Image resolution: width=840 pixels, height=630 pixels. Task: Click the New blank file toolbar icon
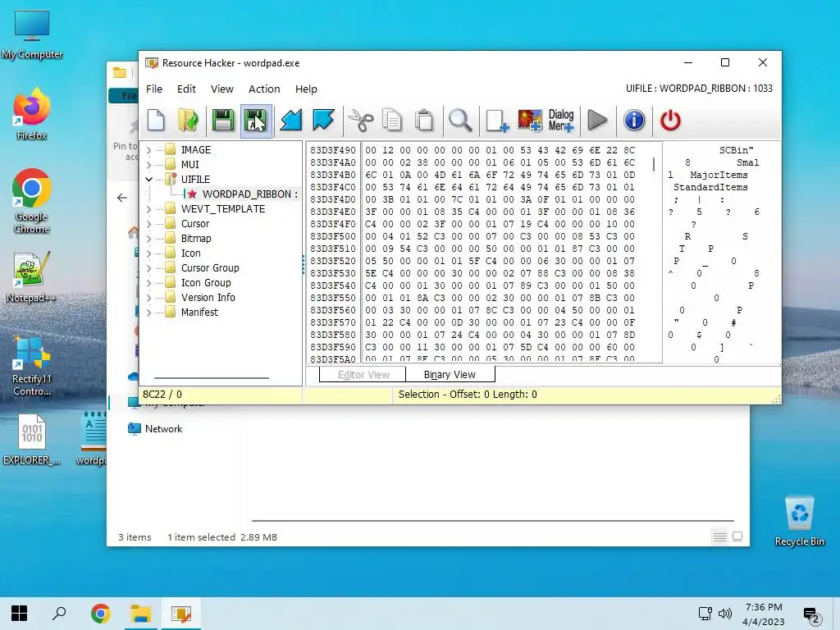tap(156, 120)
